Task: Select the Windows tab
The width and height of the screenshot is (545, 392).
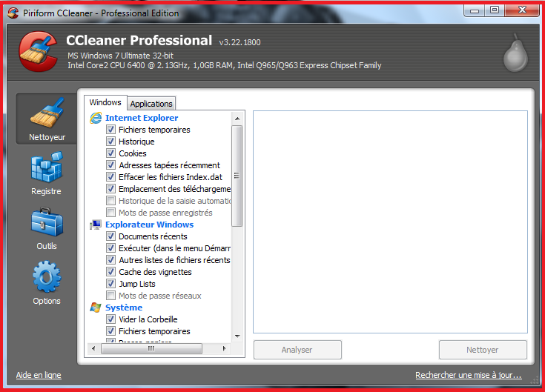Action: pyautogui.click(x=105, y=103)
